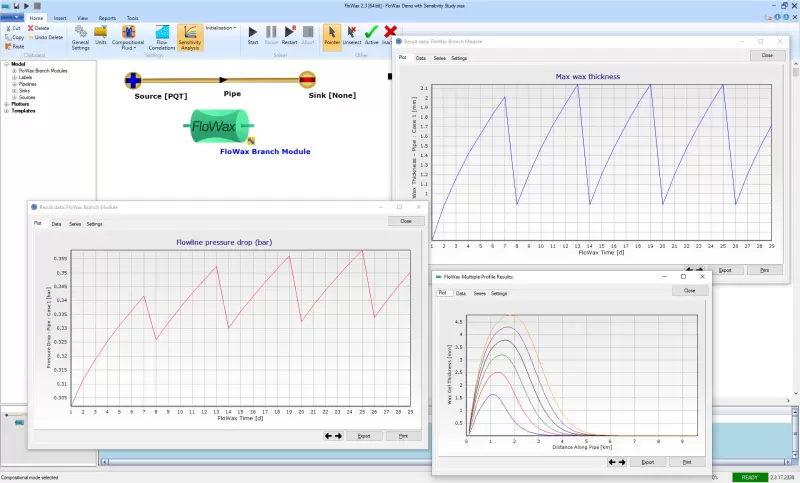
Task: Select the green FloWax module icon
Action: point(219,126)
